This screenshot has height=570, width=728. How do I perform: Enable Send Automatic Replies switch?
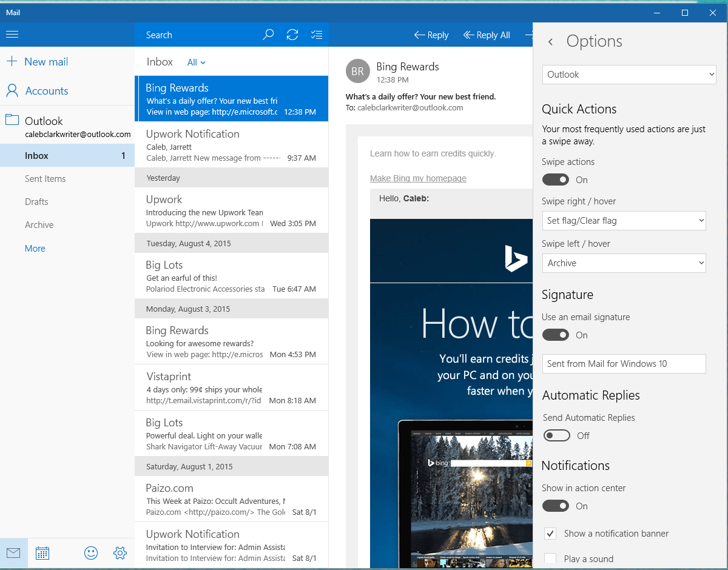tap(556, 435)
